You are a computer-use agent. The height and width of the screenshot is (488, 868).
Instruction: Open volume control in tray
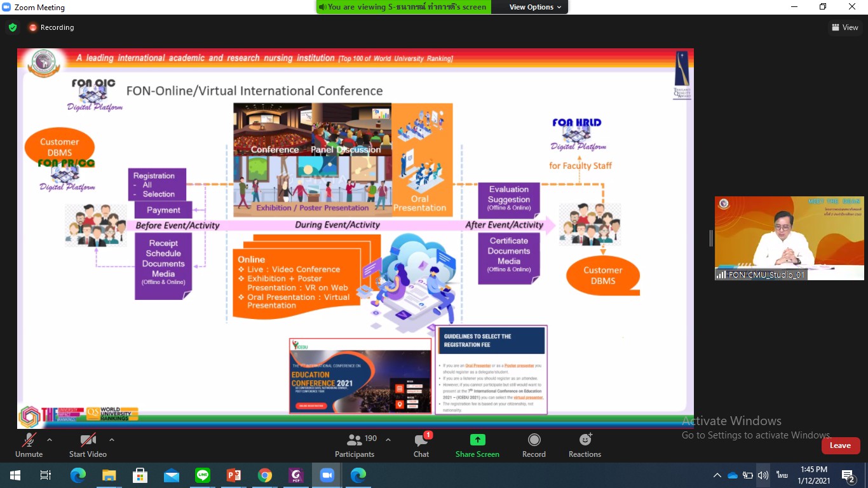[x=763, y=475]
